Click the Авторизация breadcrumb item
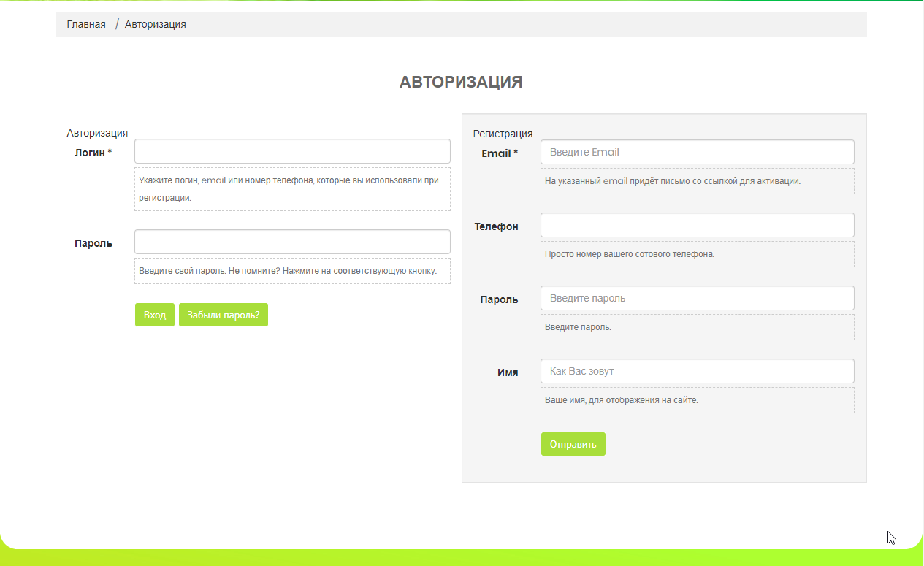Image resolution: width=924 pixels, height=566 pixels. (x=155, y=24)
